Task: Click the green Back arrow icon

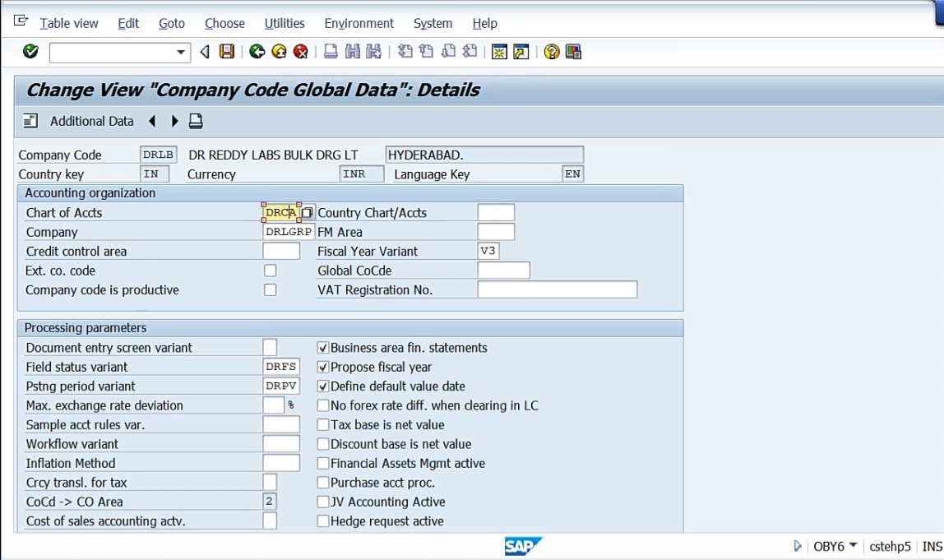Action: point(257,52)
